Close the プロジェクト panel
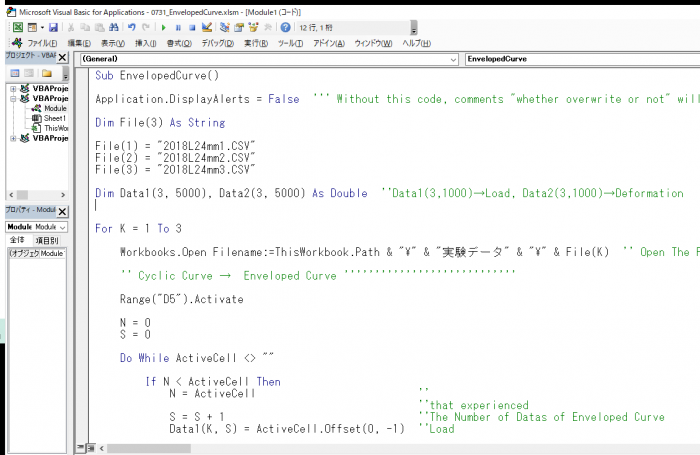The width and height of the screenshot is (700, 455). click(62, 57)
